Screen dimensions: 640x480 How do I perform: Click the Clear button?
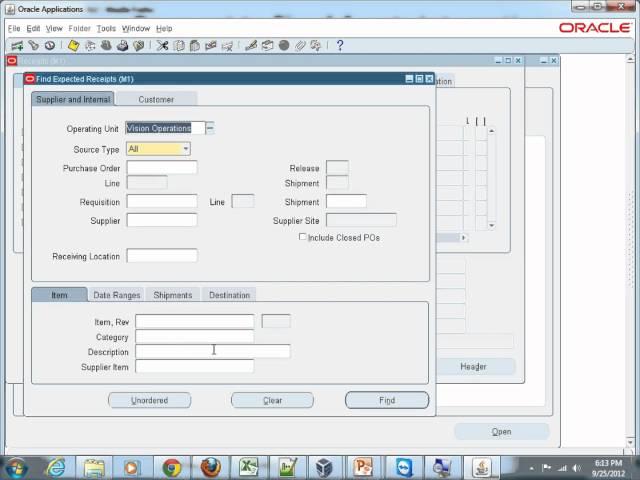(x=272, y=400)
